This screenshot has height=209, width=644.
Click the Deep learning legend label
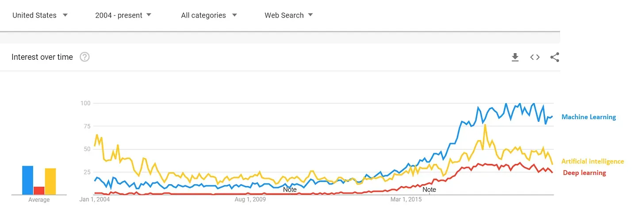pos(584,173)
